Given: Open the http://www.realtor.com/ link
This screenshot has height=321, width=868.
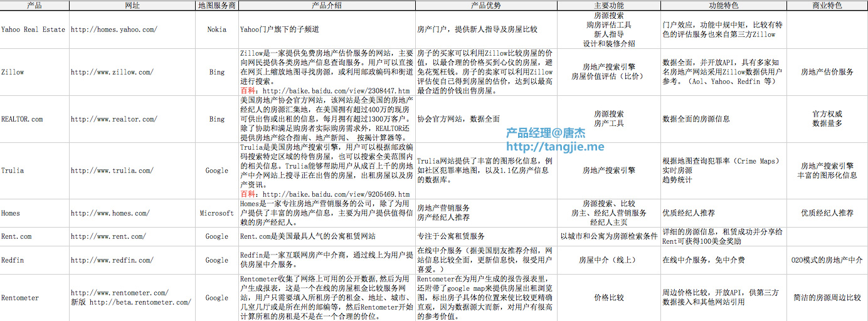Looking at the screenshot, I should pyautogui.click(x=114, y=119).
